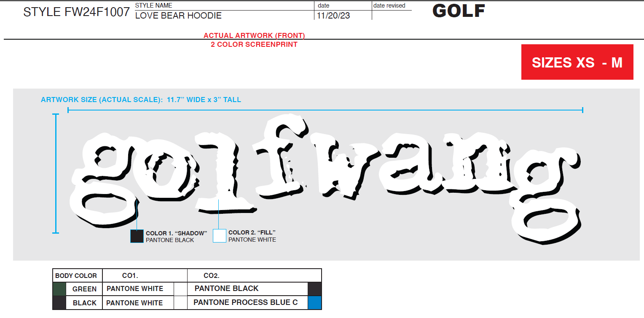Click the STYLE NAME field label
644x318 pixels.
[154, 5]
